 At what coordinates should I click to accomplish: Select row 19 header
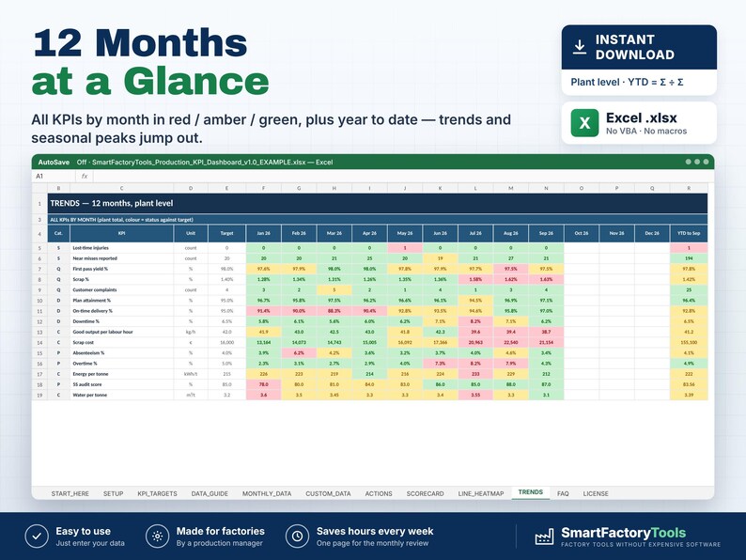coord(39,395)
